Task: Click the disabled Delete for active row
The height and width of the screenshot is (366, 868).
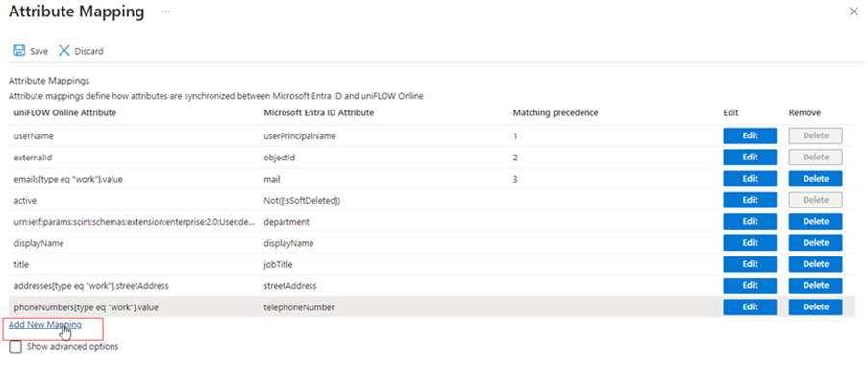Action: (x=815, y=200)
